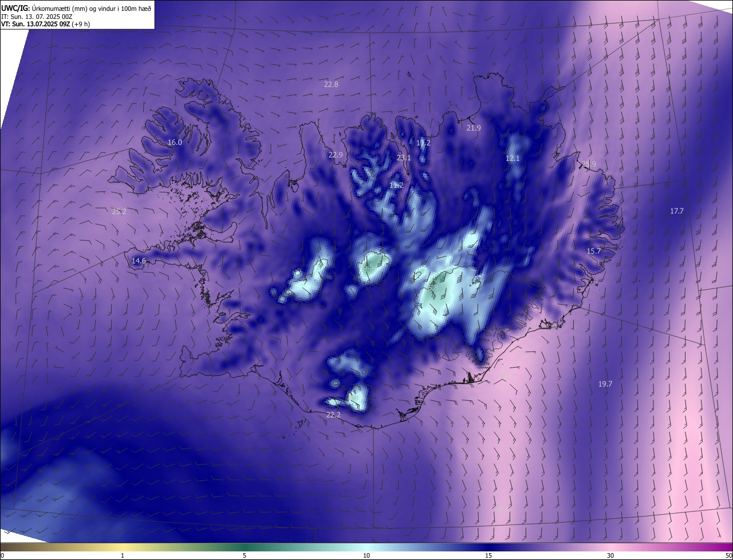Click the 23.1 map value
733x560 pixels.
(404, 158)
